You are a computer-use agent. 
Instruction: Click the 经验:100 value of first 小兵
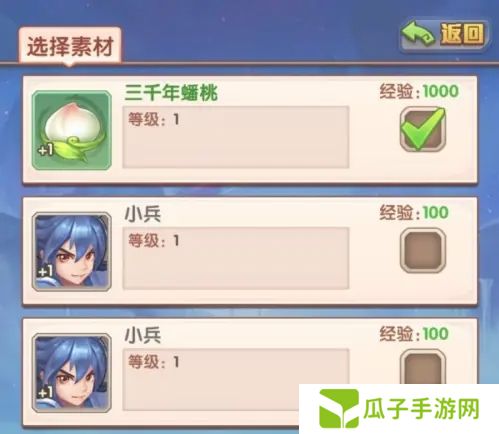414,213
